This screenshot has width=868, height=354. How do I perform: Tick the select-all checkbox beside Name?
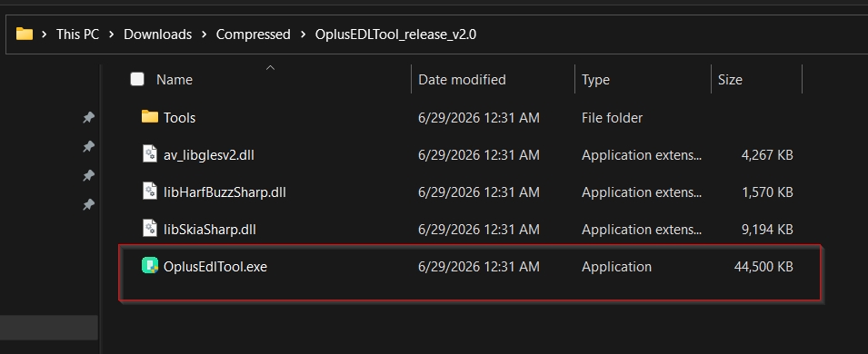click(x=137, y=79)
